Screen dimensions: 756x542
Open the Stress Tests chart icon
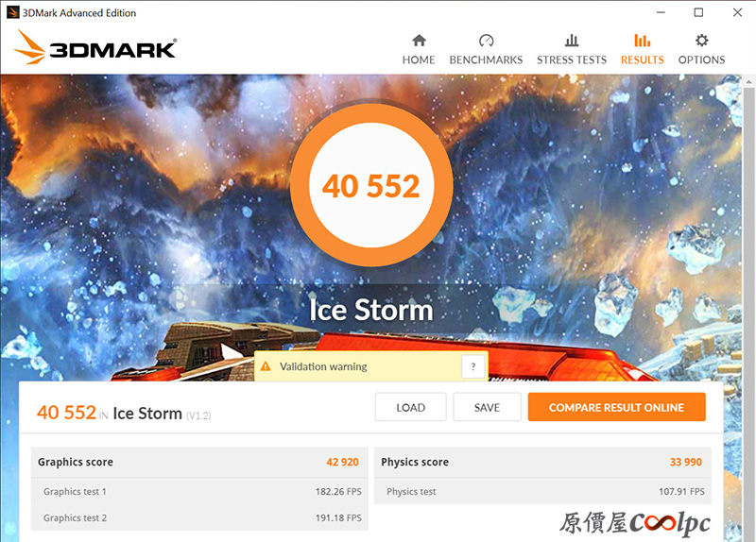tap(572, 41)
